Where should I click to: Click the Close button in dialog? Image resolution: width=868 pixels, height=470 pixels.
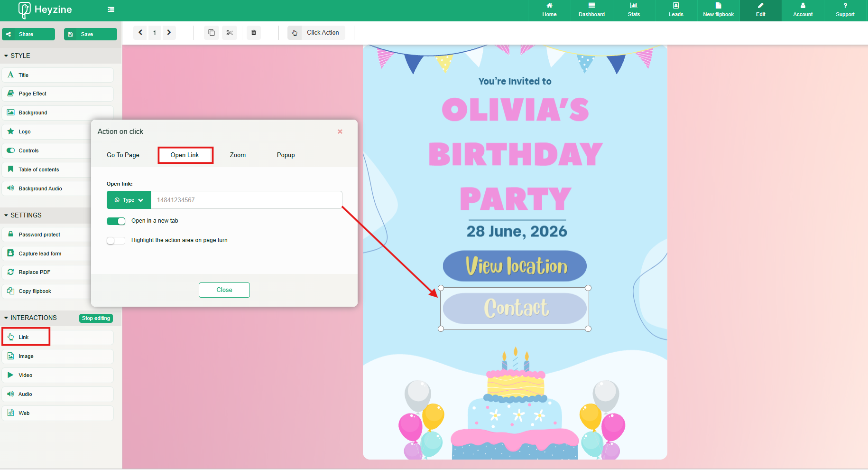224,290
